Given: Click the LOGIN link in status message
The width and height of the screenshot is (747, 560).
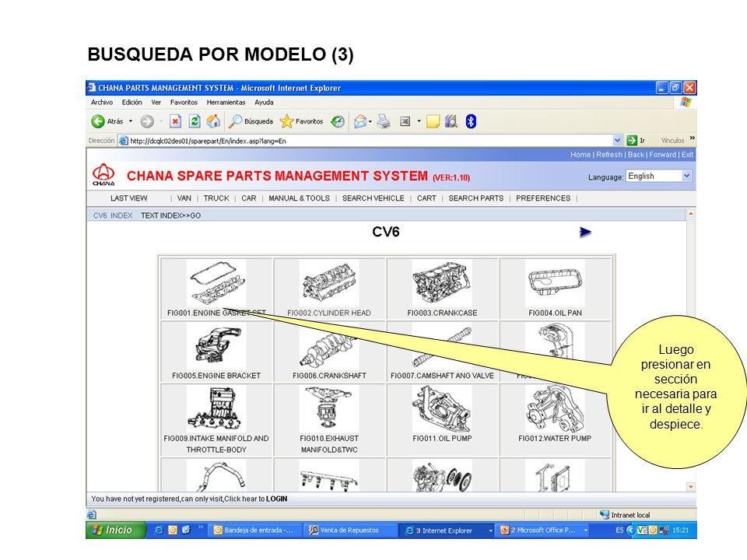Looking at the screenshot, I should (276, 499).
